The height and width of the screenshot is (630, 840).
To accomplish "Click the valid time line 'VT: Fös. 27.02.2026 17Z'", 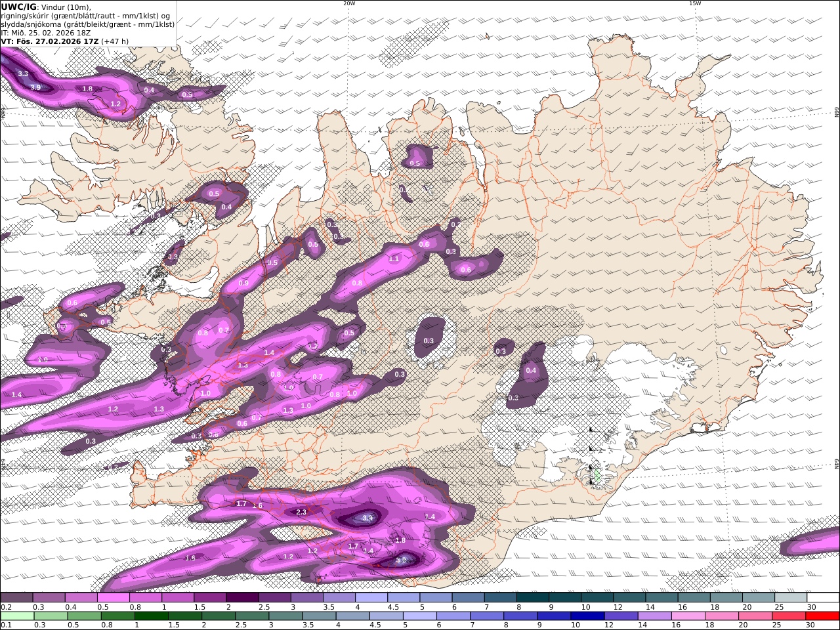I will point(50,41).
